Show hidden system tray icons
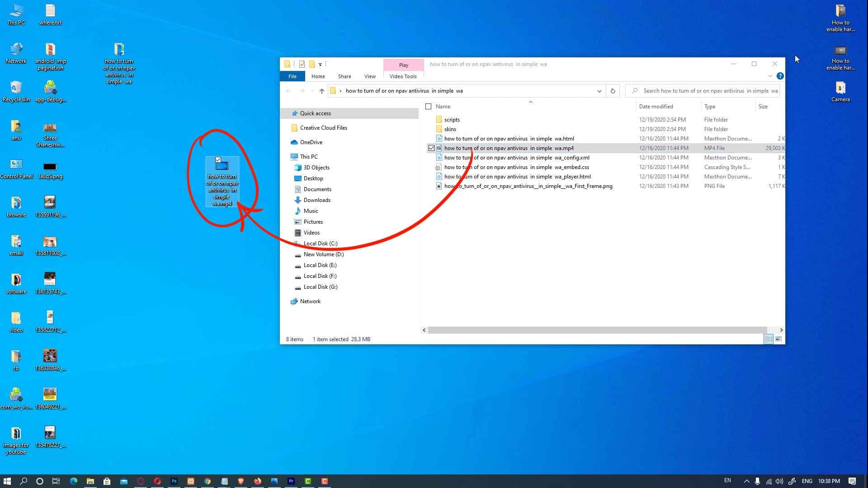The image size is (868, 488). pyautogui.click(x=746, y=481)
